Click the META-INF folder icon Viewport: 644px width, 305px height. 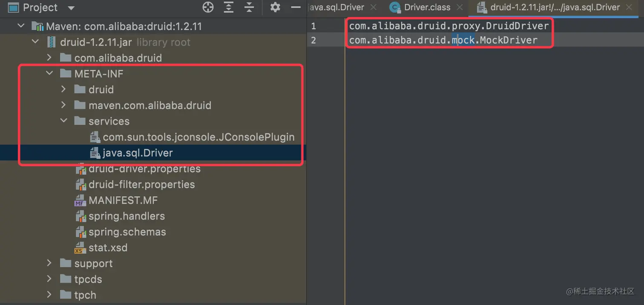click(x=65, y=73)
